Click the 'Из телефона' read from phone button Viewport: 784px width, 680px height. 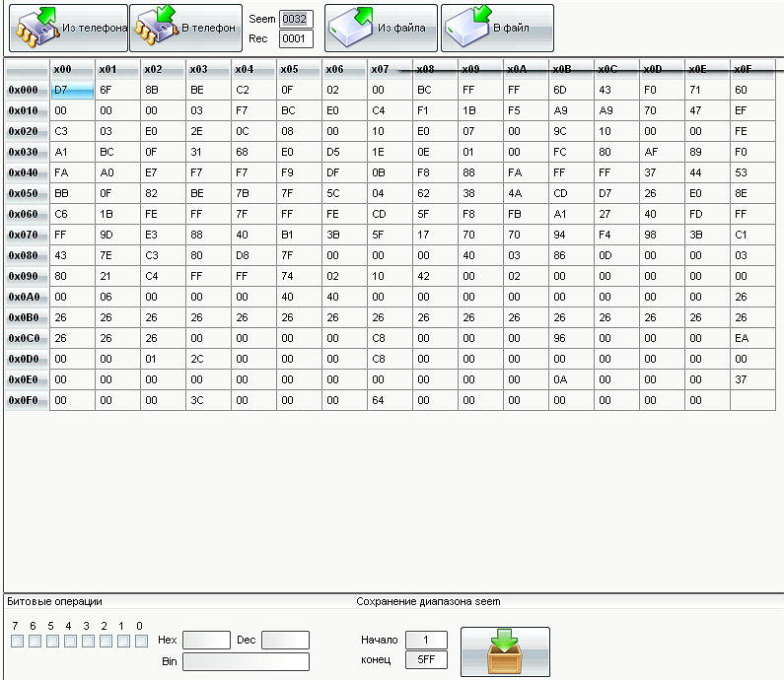click(x=68, y=28)
